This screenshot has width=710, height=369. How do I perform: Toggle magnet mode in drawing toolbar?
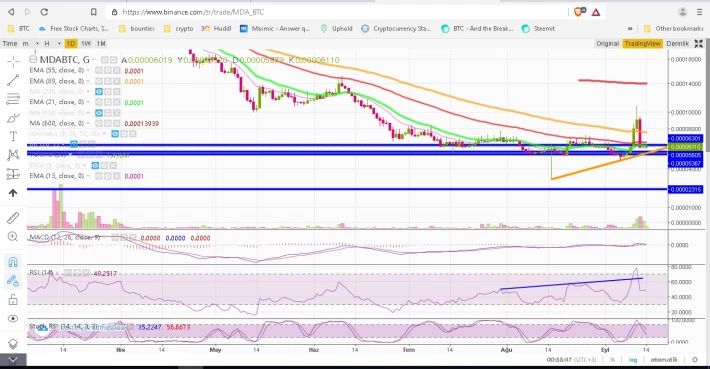coord(13,262)
